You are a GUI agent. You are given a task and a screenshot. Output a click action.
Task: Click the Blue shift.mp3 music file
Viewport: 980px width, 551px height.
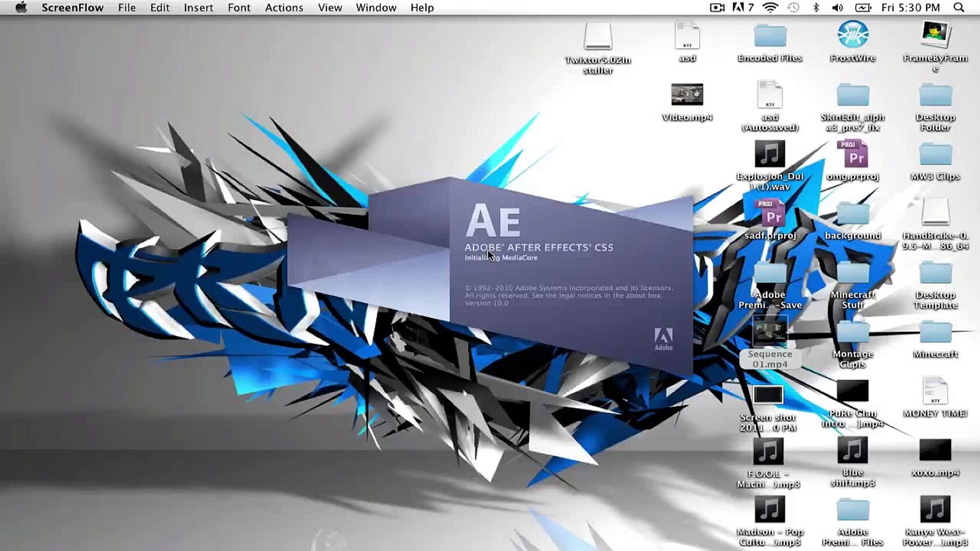852,451
